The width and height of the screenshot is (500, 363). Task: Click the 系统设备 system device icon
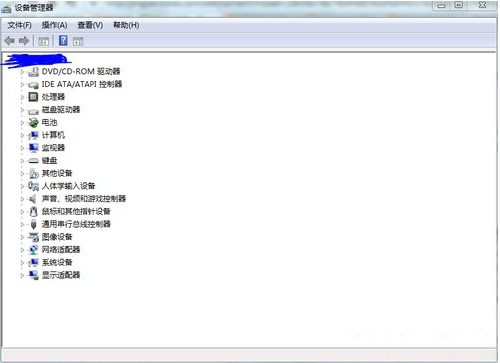point(33,262)
